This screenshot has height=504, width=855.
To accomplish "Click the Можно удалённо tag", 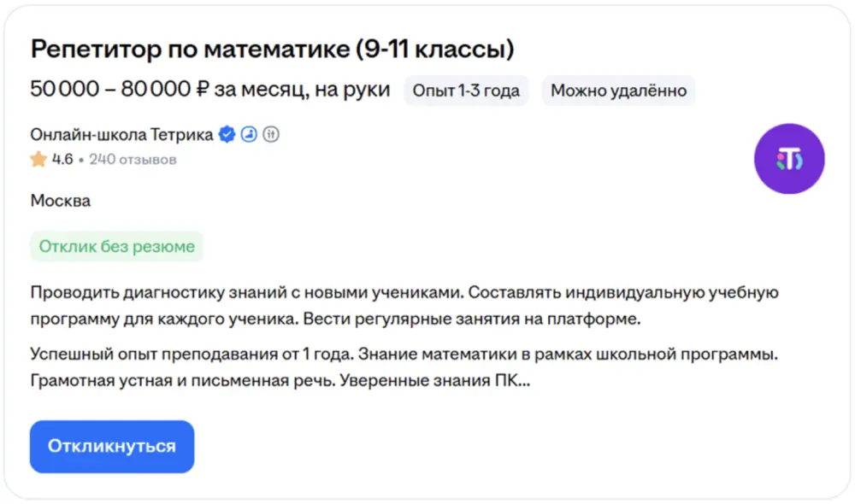I will coord(618,91).
